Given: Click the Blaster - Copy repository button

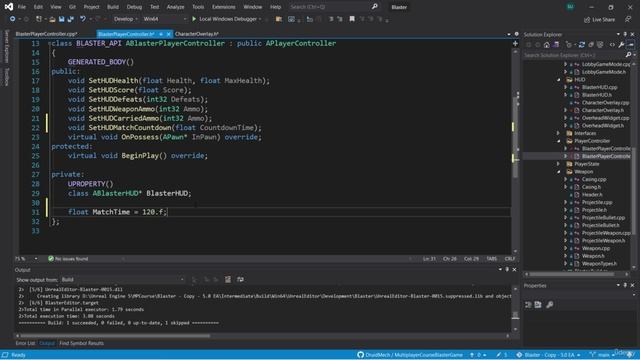Looking at the screenshot, I should 549,355.
